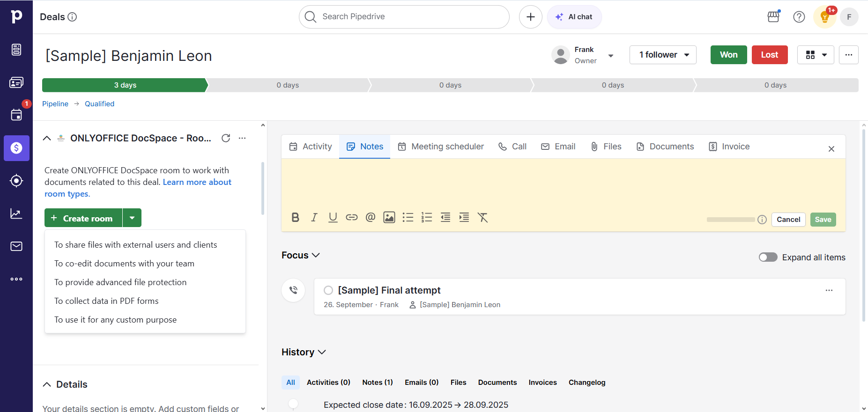868x412 pixels.
Task: Mark Final attempt activity as done
Action: click(x=328, y=290)
